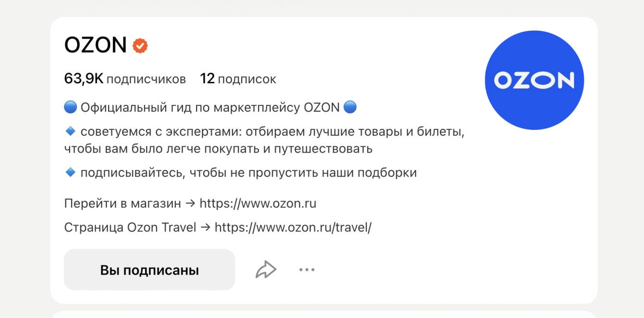The image size is (644, 318).
Task: Open the round blue OZON avatar
Action: point(534,80)
